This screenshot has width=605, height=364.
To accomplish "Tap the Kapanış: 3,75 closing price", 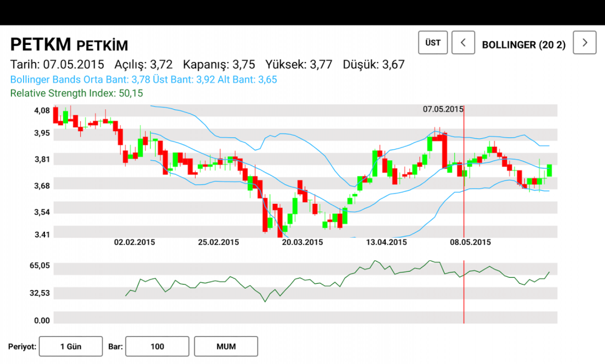I will (219, 64).
